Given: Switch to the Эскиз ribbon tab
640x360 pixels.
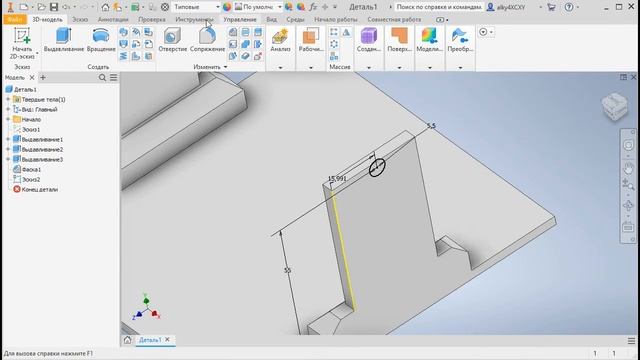Looking at the screenshot, I should coord(80,19).
